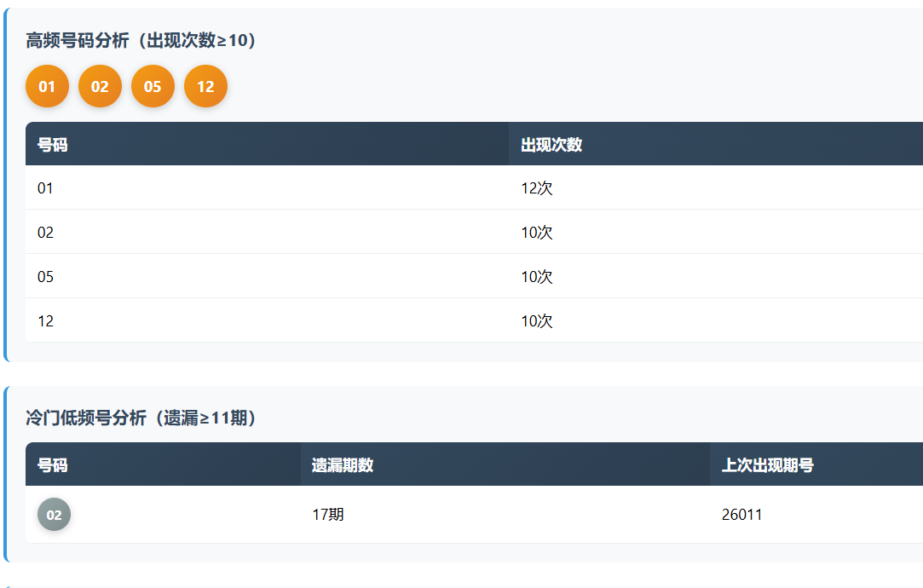Select the 12次 count cell

(537, 188)
